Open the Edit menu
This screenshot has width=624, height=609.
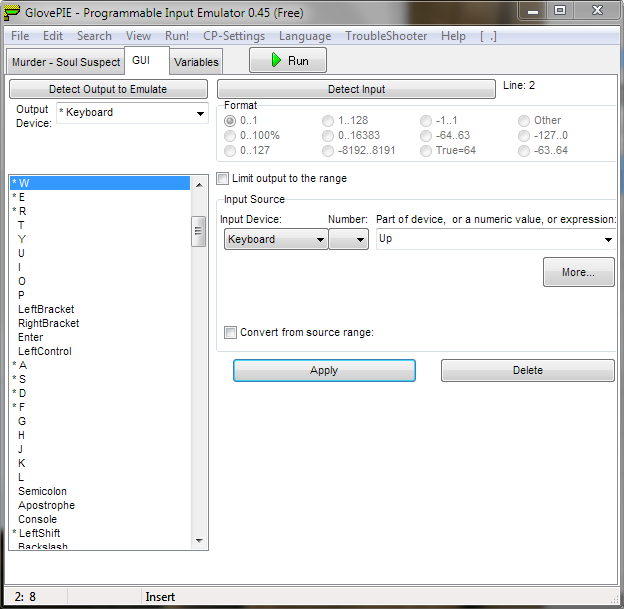(53, 36)
